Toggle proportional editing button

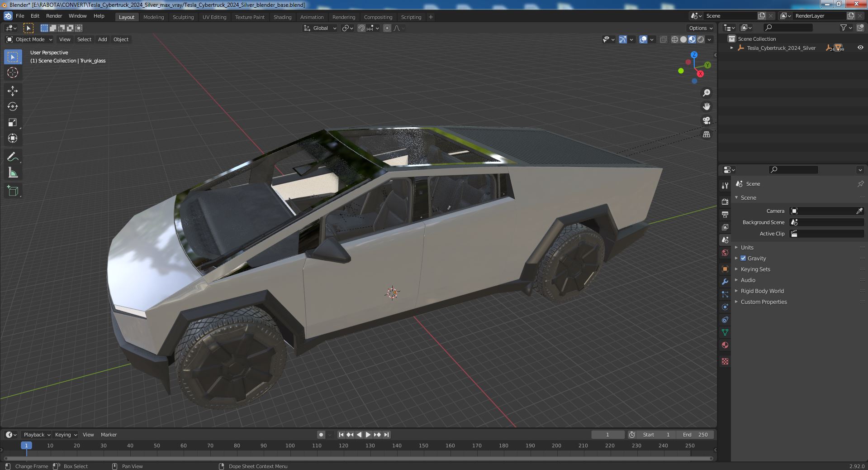pyautogui.click(x=387, y=28)
